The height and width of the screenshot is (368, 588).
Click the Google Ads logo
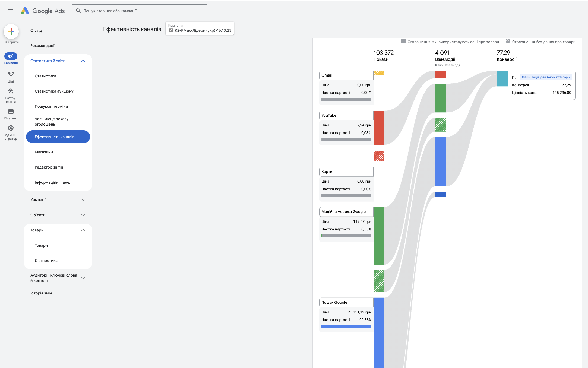tap(43, 11)
